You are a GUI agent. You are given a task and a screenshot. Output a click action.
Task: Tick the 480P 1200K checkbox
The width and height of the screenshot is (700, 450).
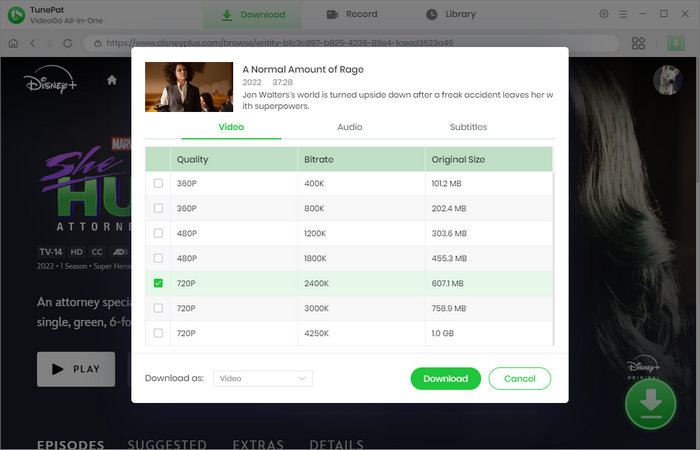point(158,234)
